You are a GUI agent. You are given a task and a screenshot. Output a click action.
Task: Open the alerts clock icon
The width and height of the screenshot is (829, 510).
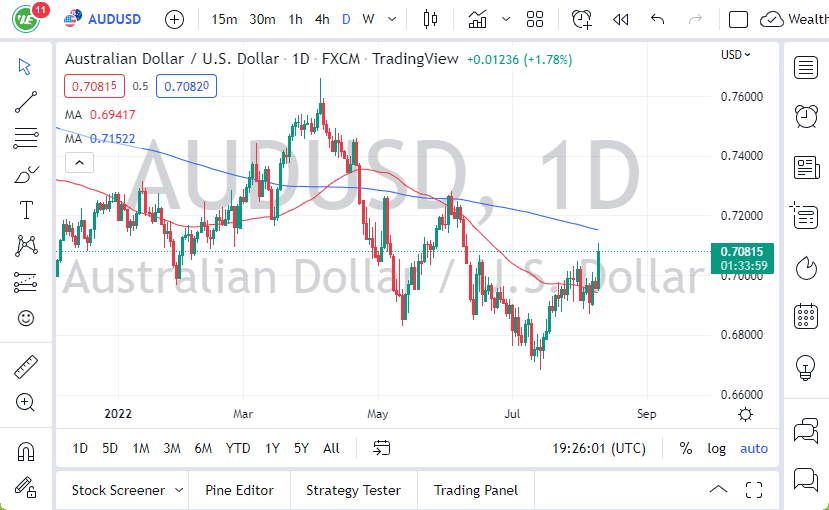click(581, 19)
